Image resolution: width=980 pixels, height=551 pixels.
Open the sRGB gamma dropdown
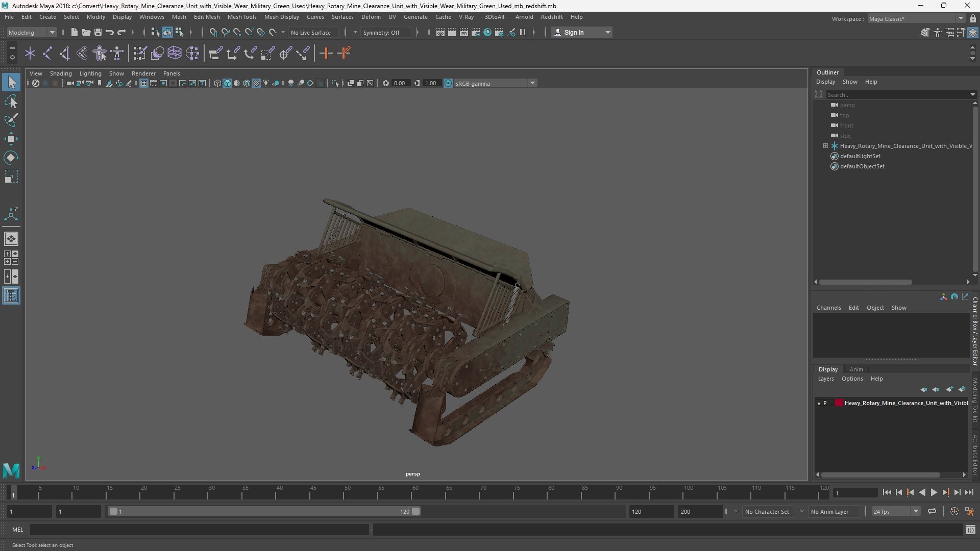[495, 83]
